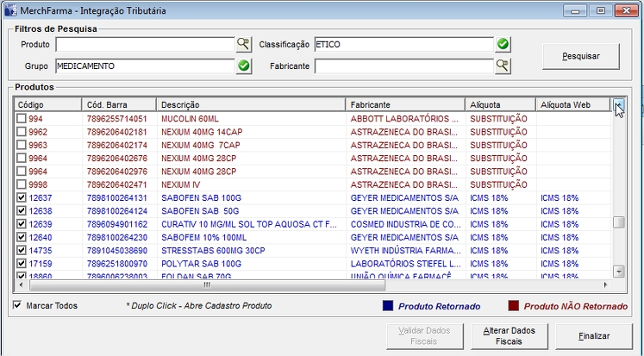The width and height of the screenshot is (644, 356).
Task: Click the green check icon beside Grupo
Action: point(243,66)
